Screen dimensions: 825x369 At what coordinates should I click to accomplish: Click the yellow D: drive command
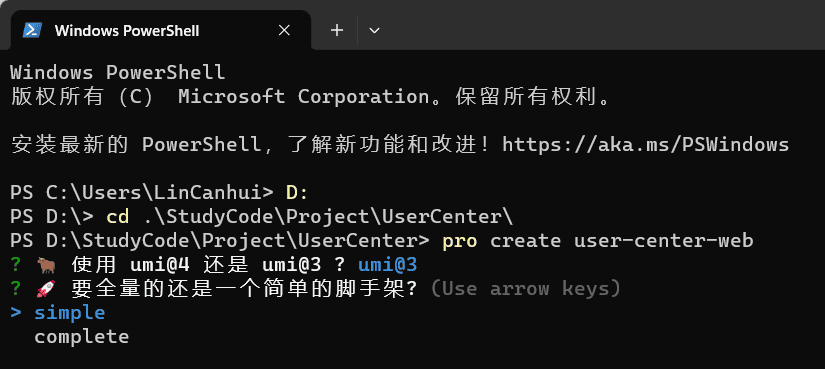tap(297, 193)
